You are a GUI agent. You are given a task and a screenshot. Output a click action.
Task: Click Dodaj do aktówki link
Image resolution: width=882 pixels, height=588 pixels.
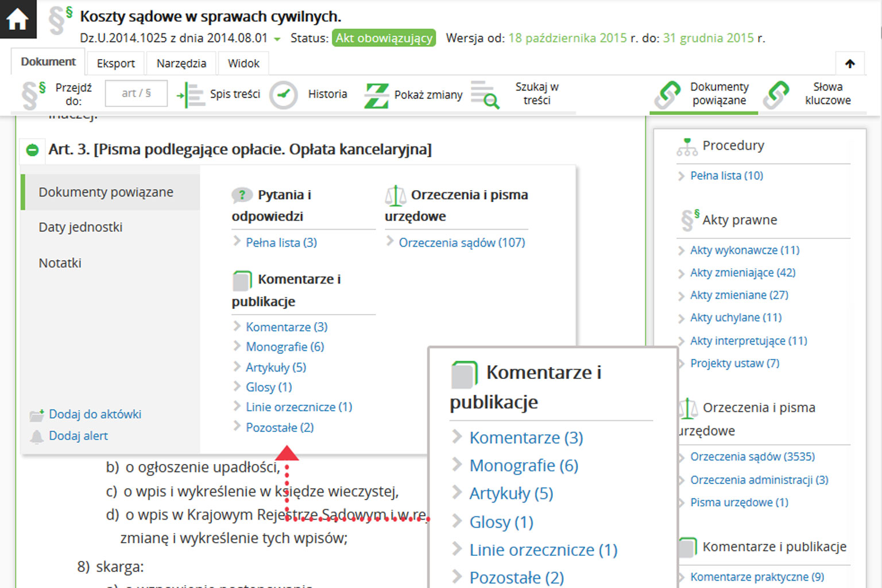tap(95, 415)
